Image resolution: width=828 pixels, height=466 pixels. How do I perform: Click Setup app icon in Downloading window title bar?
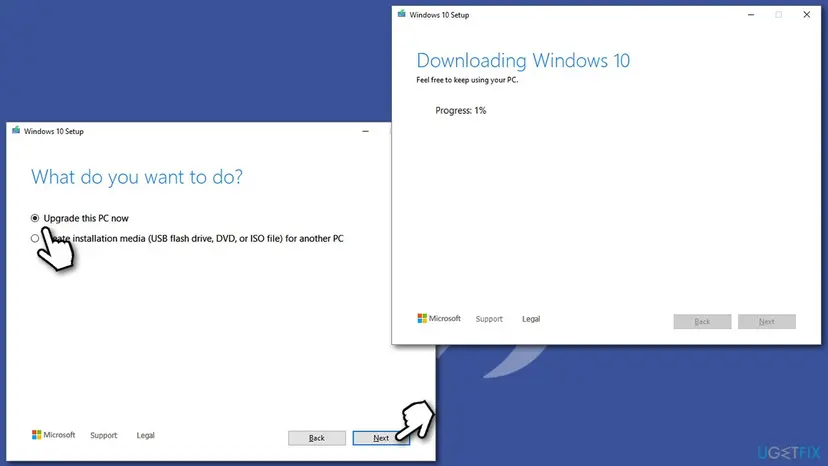(x=402, y=14)
